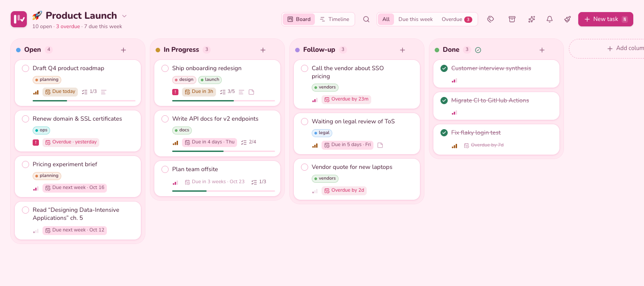Screen dimensions: 644x286
Task: Click the search magnifier icon
Action: (x=366, y=19)
